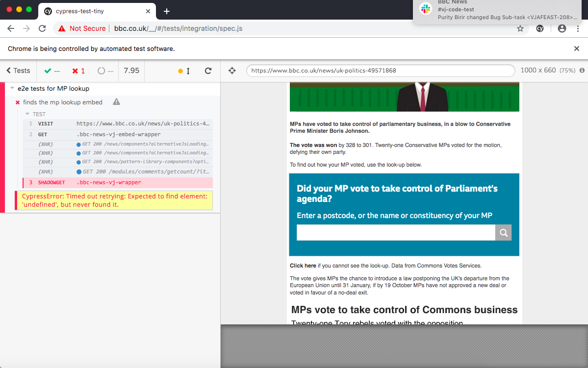
Task: Click the Not Secure warning icon
Action: tap(62, 28)
